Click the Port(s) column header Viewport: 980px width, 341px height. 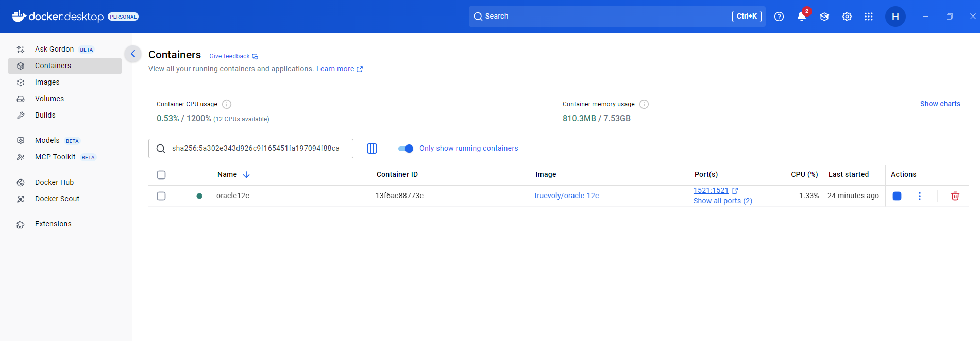(x=706, y=174)
